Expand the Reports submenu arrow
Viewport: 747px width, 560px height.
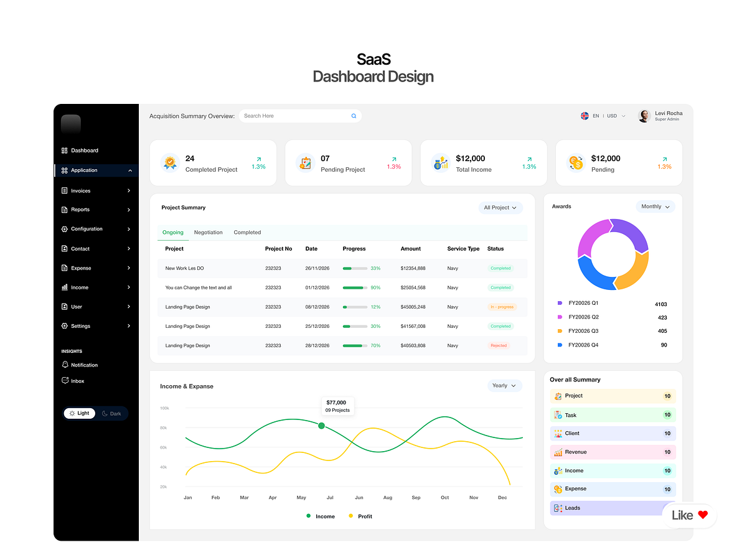coord(129,210)
